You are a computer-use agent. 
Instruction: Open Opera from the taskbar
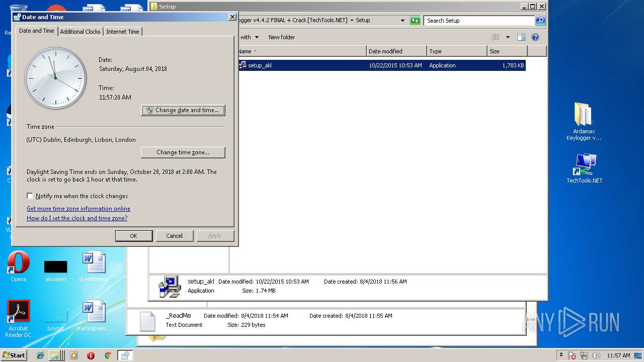[x=91, y=355]
